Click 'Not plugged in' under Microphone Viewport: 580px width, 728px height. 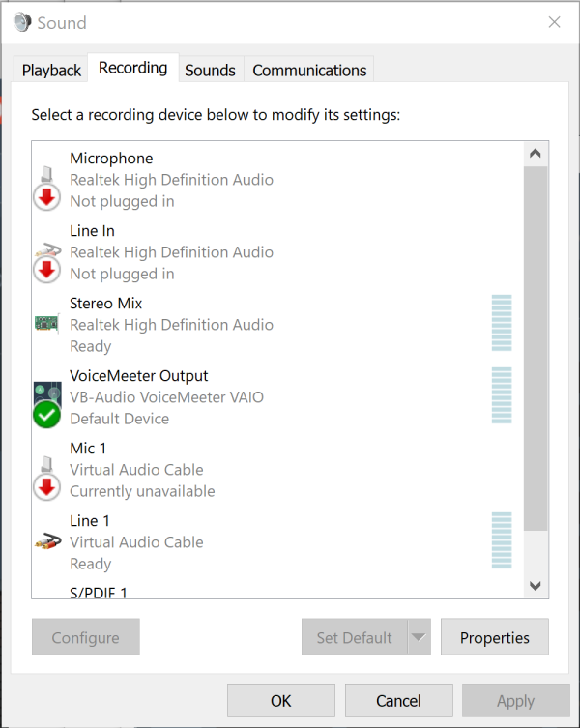click(x=122, y=201)
